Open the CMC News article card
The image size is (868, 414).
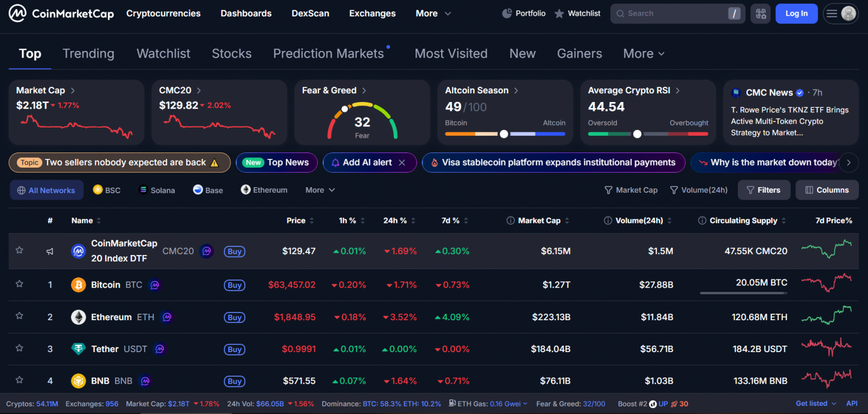coord(791,113)
